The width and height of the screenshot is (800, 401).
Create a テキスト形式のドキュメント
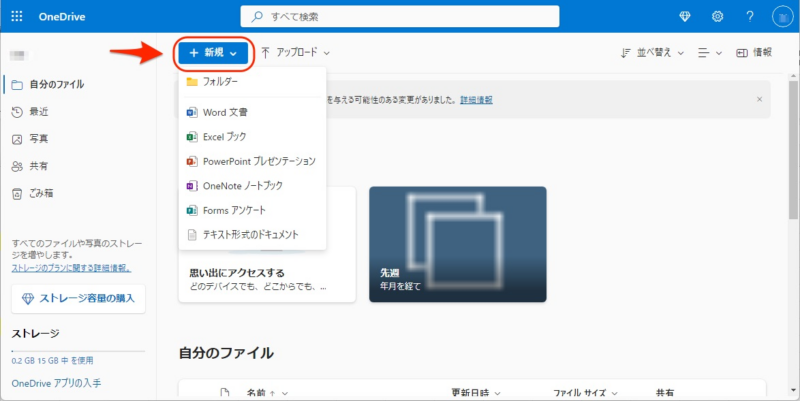[252, 235]
